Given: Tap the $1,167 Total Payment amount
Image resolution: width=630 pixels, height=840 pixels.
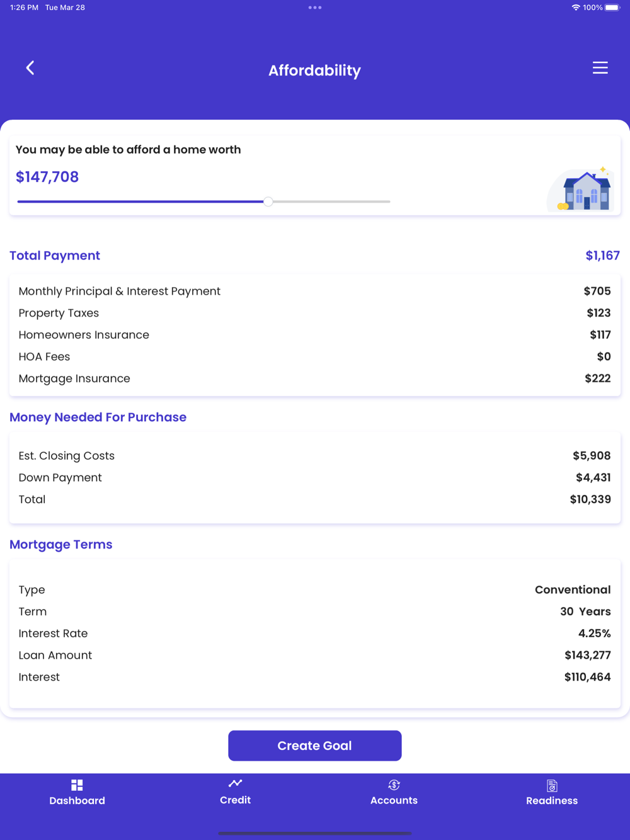Looking at the screenshot, I should coord(602,256).
